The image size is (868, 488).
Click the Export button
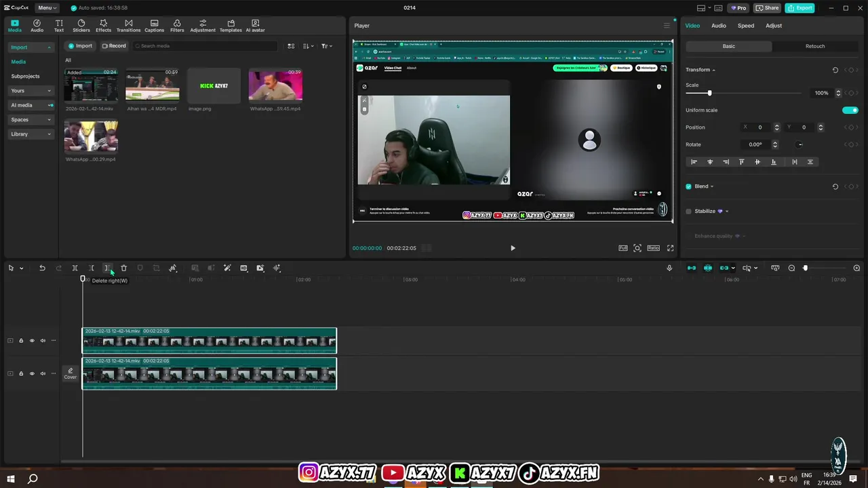(800, 8)
